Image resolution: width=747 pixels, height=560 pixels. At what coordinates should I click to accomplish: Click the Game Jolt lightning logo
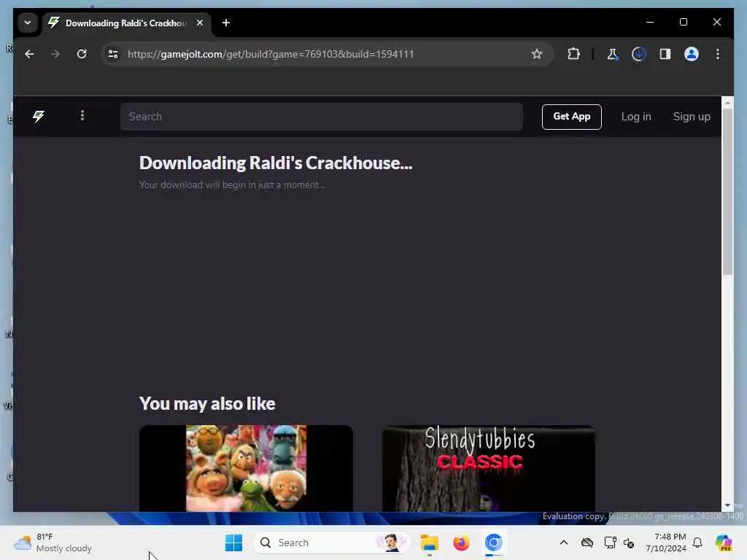coord(39,117)
